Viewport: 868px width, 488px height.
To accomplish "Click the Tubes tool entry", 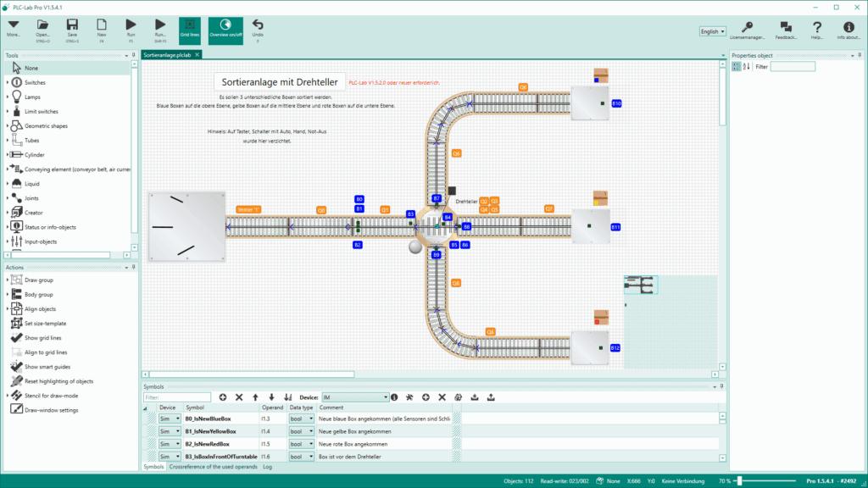I will [31, 141].
